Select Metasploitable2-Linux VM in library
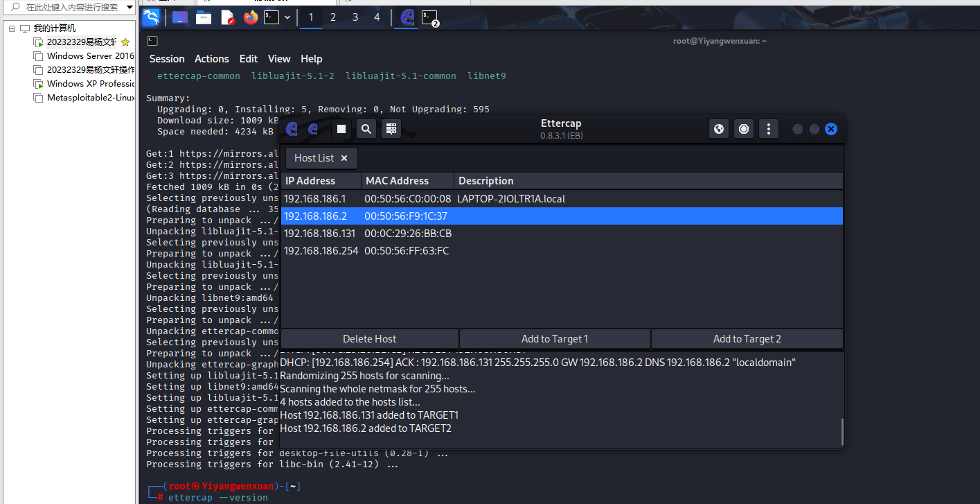This screenshot has height=504, width=980. pyautogui.click(x=91, y=98)
